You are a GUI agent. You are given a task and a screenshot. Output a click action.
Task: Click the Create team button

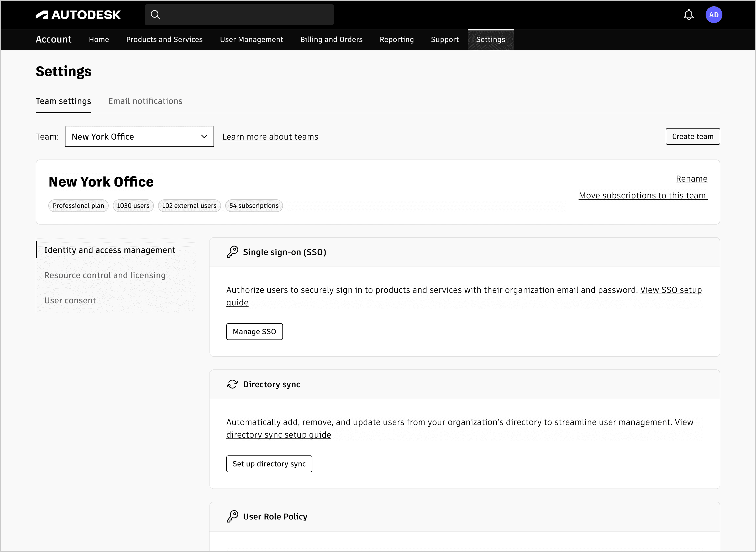click(x=692, y=136)
